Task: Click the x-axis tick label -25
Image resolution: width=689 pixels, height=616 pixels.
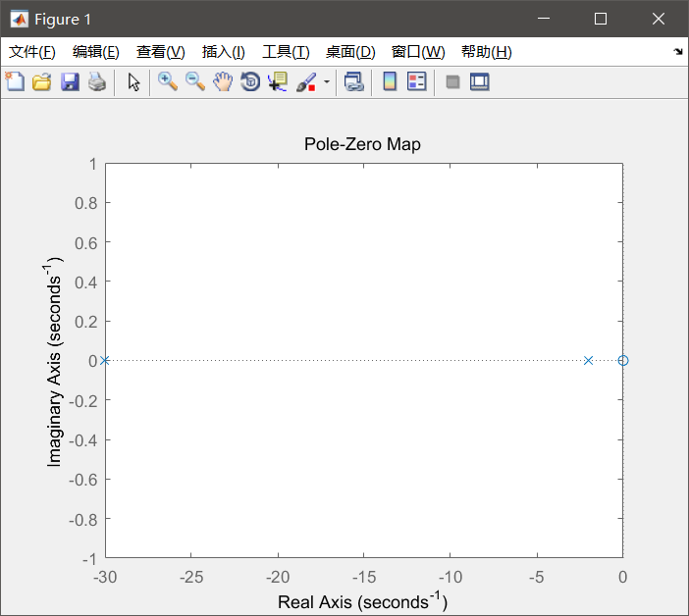Action: (191, 577)
